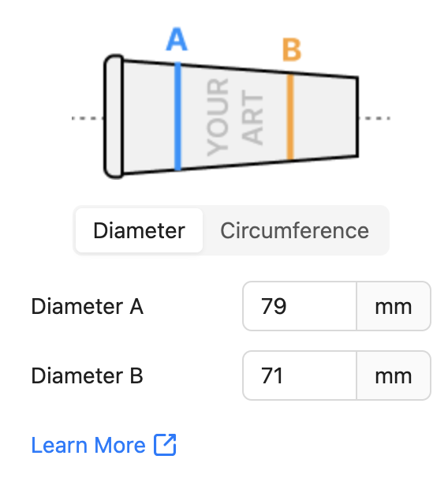
Task: Click the narrow right end of tumbler
Action: tap(357, 118)
